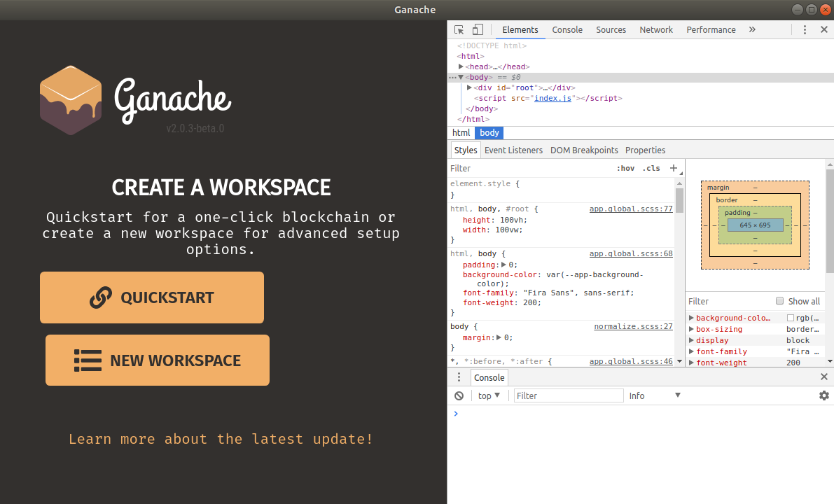Screen dimensions: 834x504
Task: Switch to the Elements tab
Action: coord(520,30)
